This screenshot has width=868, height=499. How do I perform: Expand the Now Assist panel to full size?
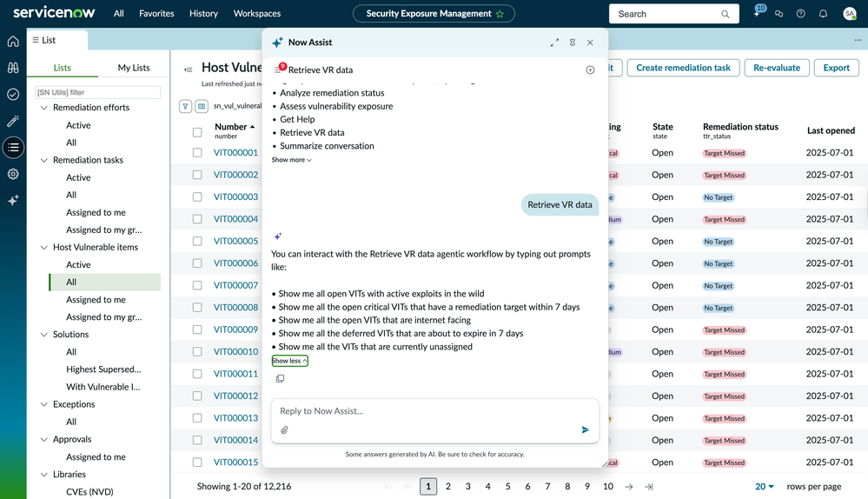tap(554, 43)
